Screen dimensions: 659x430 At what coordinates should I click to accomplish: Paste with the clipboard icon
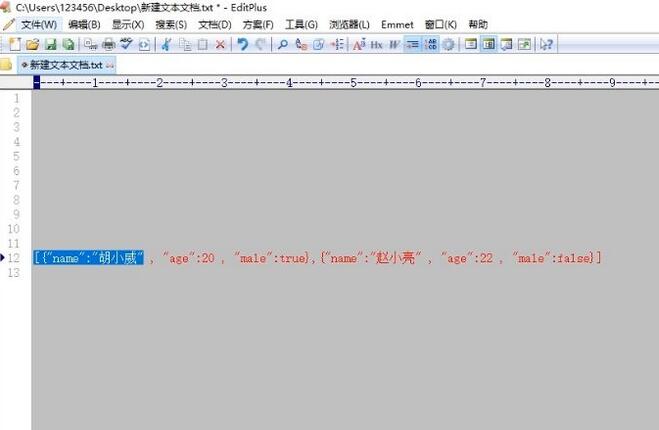(x=203, y=44)
